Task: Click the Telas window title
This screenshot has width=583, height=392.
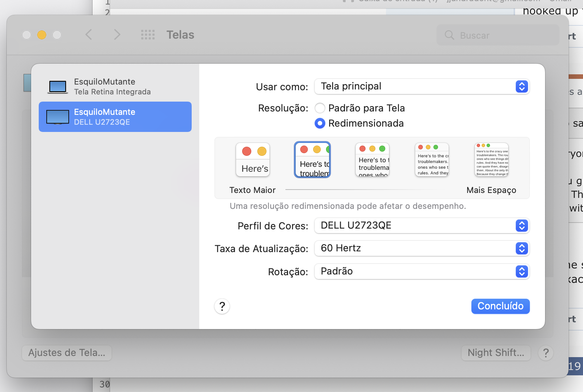Action: 180,35
